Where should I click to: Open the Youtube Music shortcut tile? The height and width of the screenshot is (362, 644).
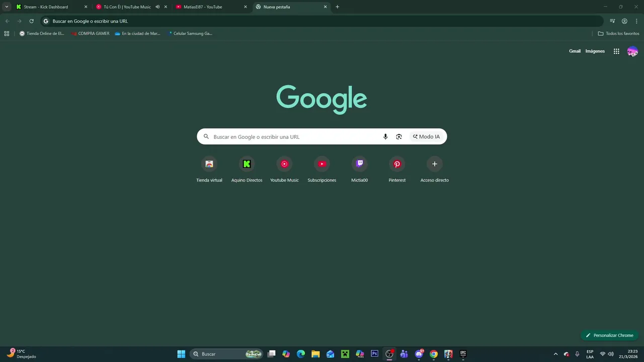point(284,169)
